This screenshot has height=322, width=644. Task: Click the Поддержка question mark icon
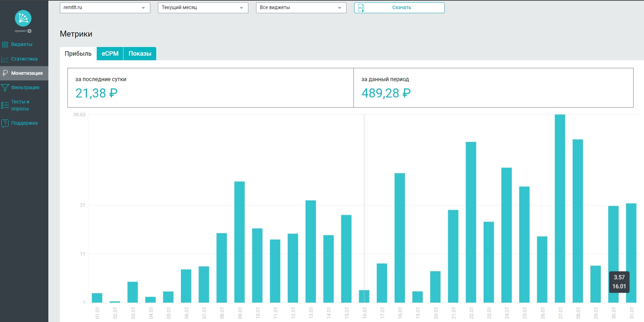5,123
